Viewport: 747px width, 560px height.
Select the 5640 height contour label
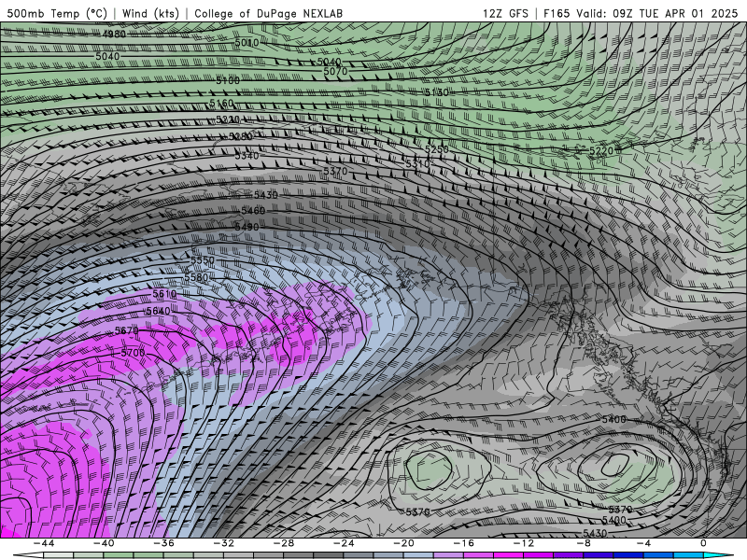pyautogui.click(x=158, y=311)
